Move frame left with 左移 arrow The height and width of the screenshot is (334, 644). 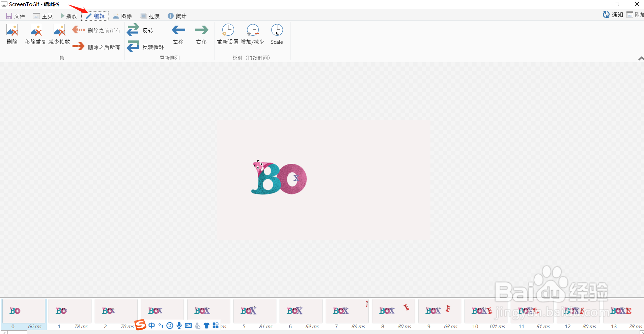point(178,30)
